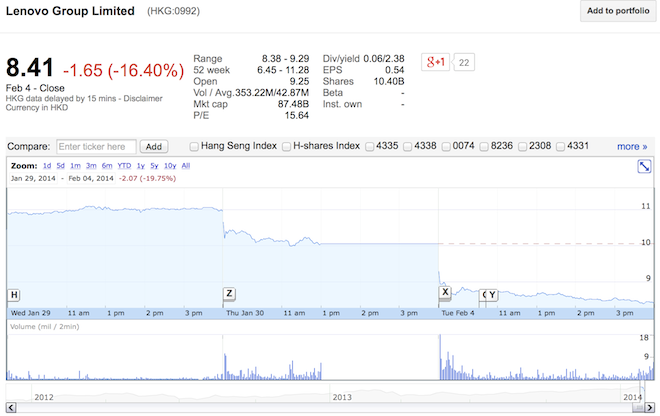Click the Feb 04, 2014 end date field
The image size is (660, 416).
pos(91,179)
